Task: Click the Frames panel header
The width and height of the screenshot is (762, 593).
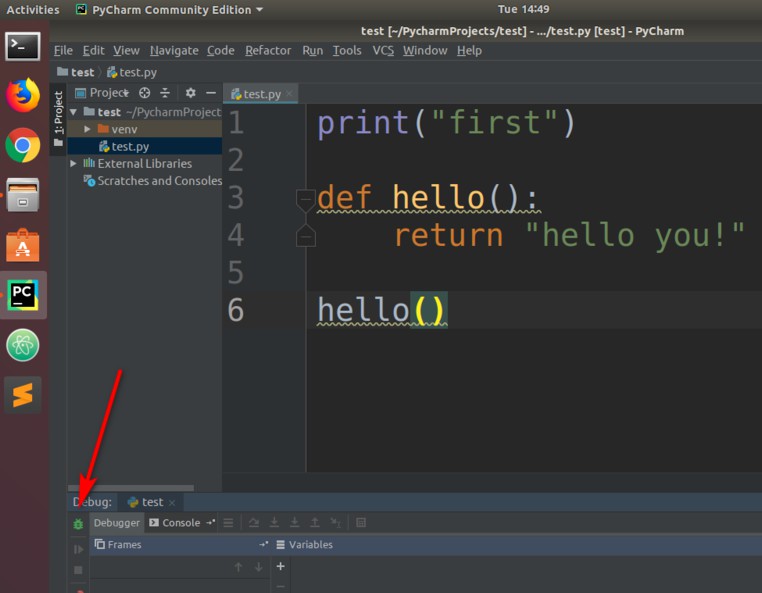Action: coord(118,544)
